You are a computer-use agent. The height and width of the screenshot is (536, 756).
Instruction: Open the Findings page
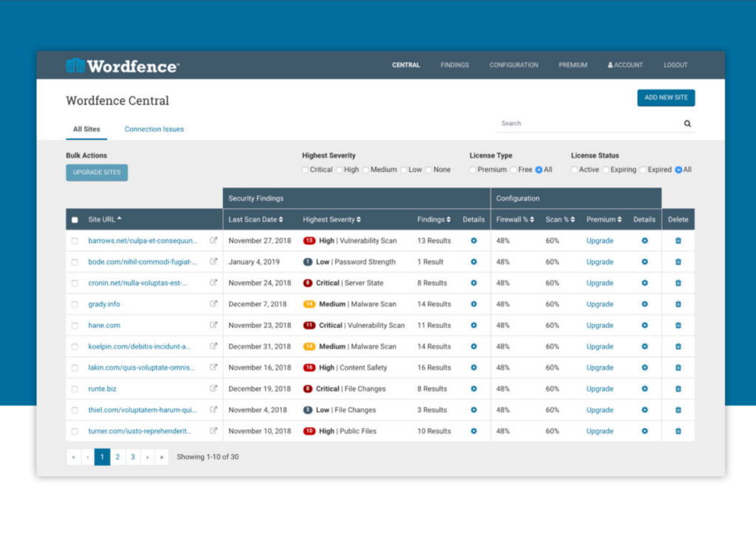tap(454, 65)
